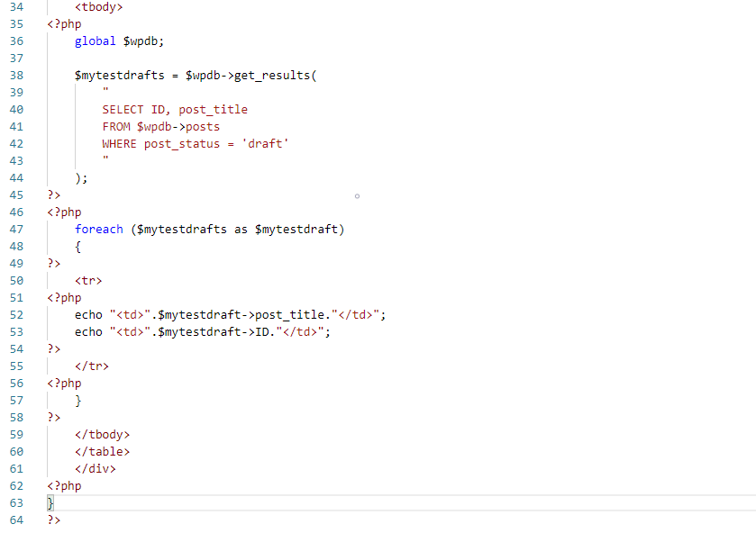Click the closing </tr> tag
This screenshot has width=756, height=533.
tap(92, 366)
